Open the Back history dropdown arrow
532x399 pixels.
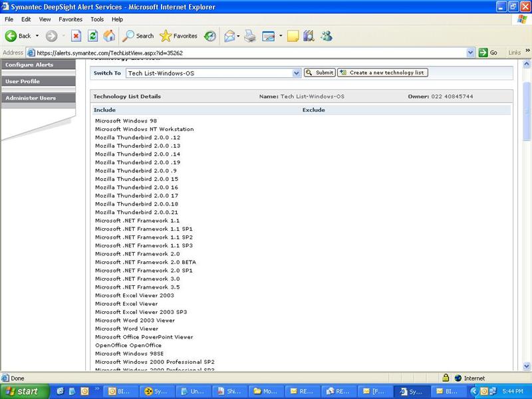tap(37, 36)
